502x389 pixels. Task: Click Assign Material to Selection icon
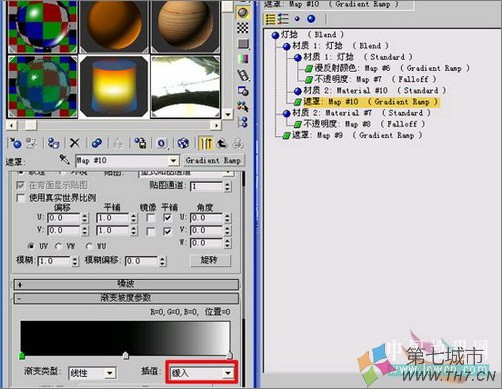[53, 143]
